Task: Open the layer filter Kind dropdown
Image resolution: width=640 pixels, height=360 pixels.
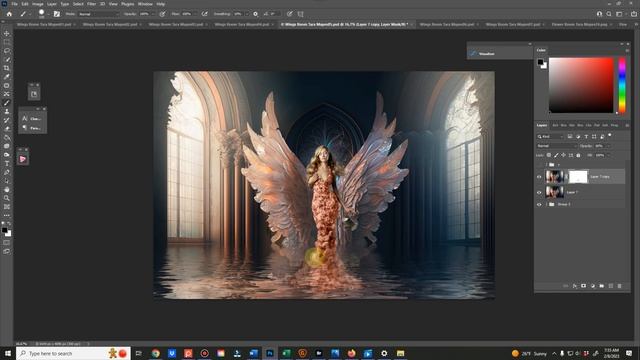Action: (550, 136)
